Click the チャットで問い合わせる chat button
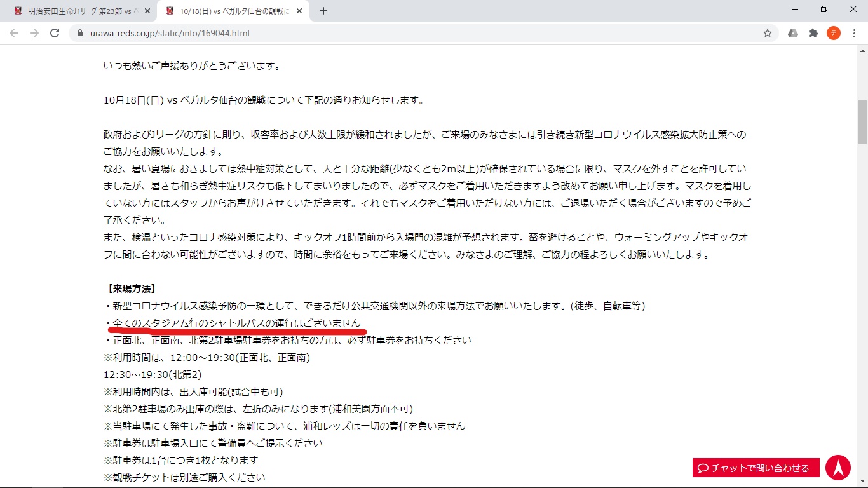This screenshot has width=868, height=488. coord(756,468)
